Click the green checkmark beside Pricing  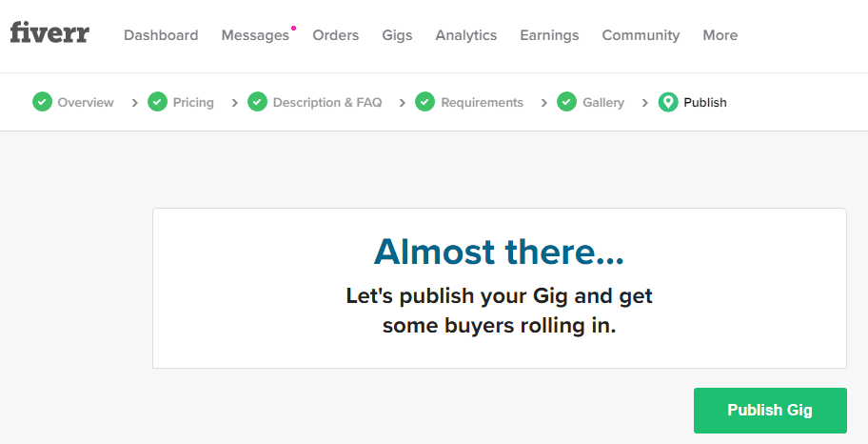pyautogui.click(x=157, y=102)
